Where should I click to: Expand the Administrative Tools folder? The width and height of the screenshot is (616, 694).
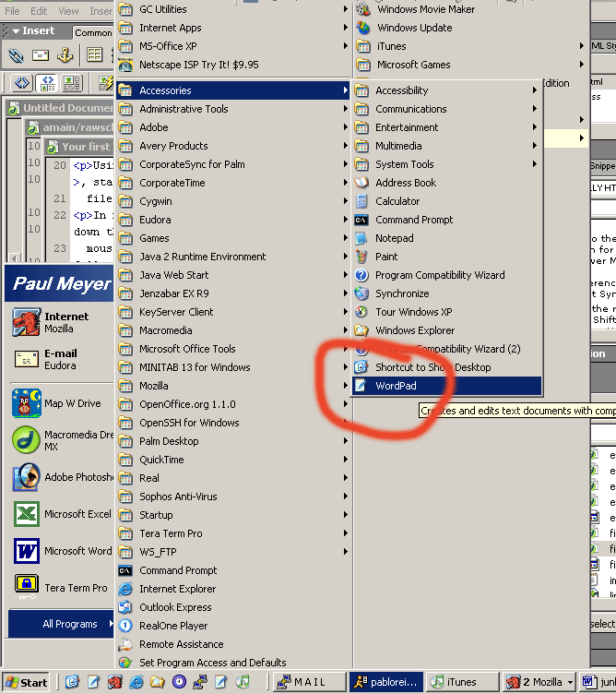click(233, 109)
